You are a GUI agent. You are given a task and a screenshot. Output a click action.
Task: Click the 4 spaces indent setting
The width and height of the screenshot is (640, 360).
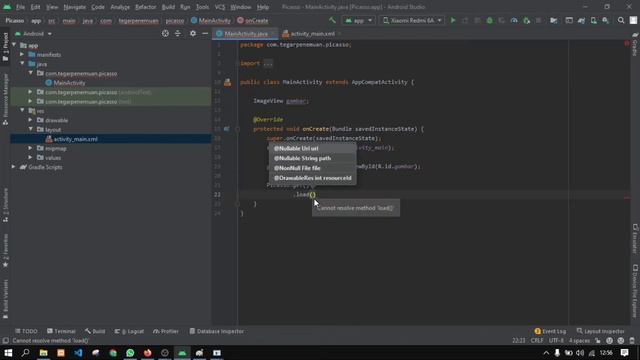point(579,340)
